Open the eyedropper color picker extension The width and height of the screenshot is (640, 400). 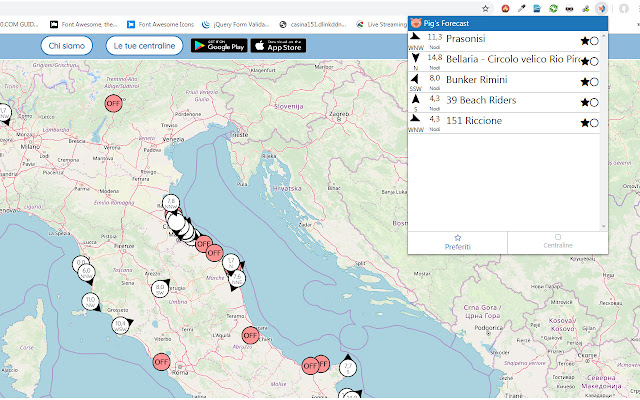pyautogui.click(x=521, y=8)
